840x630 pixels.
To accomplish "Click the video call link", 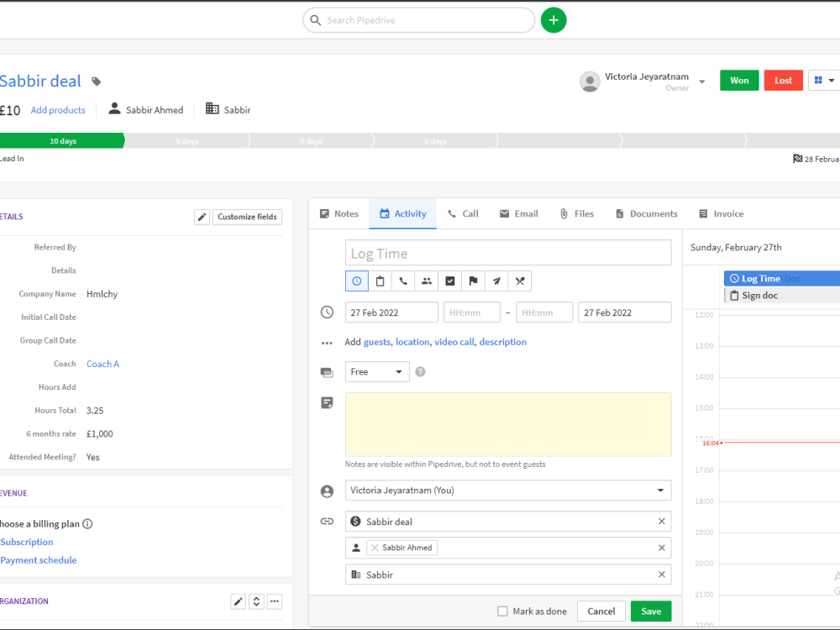I will [454, 342].
